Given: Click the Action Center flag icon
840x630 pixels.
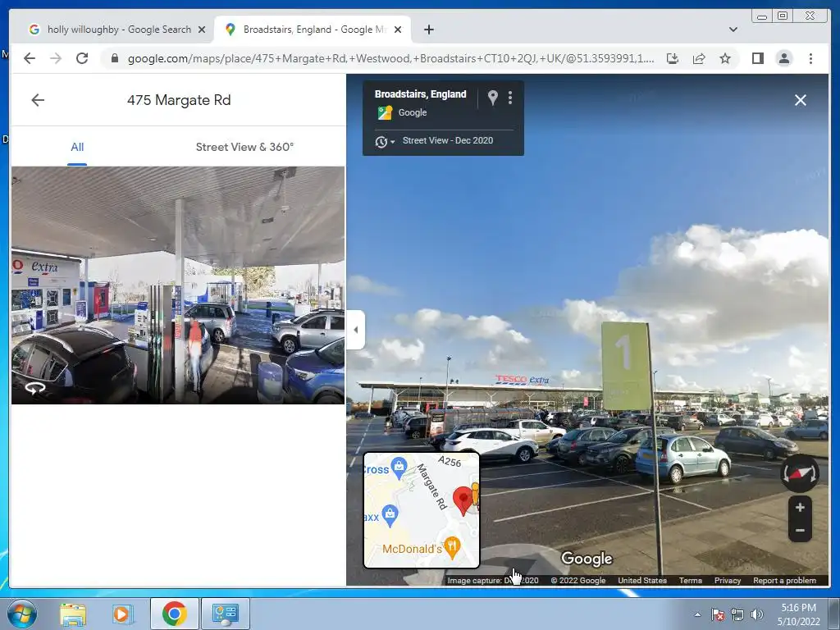Looking at the screenshot, I should 718,614.
